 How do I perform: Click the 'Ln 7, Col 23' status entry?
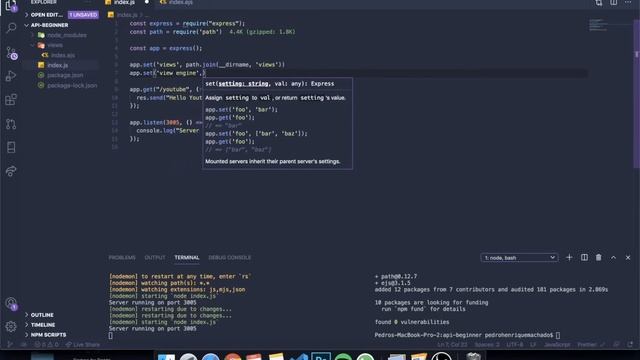[452, 345]
